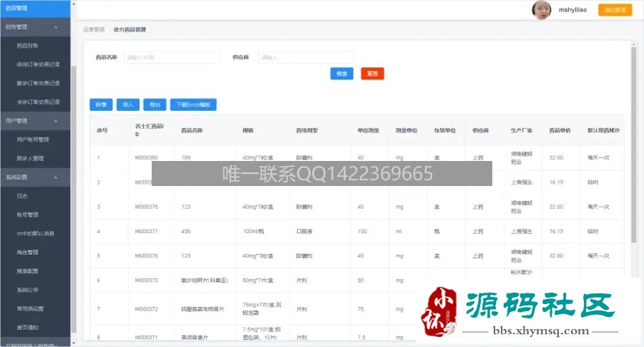Click the red 重置 button
644x347 pixels.
[373, 74]
